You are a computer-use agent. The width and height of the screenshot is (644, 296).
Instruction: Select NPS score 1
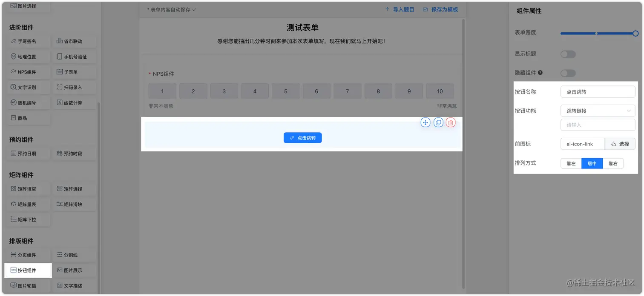click(x=162, y=91)
